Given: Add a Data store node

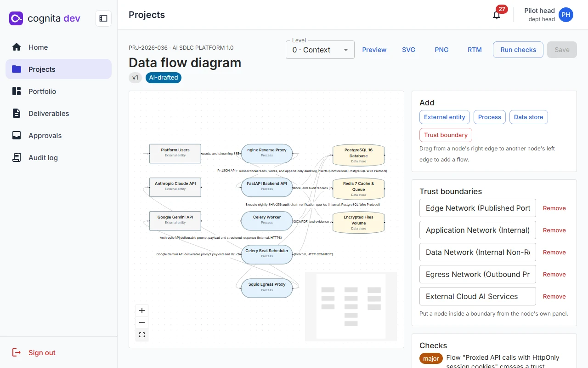Looking at the screenshot, I should point(528,117).
